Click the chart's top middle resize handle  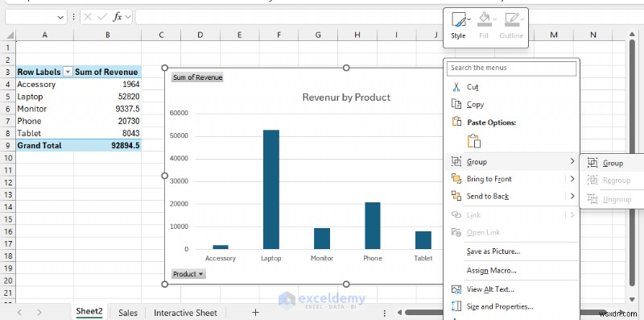tap(346, 68)
